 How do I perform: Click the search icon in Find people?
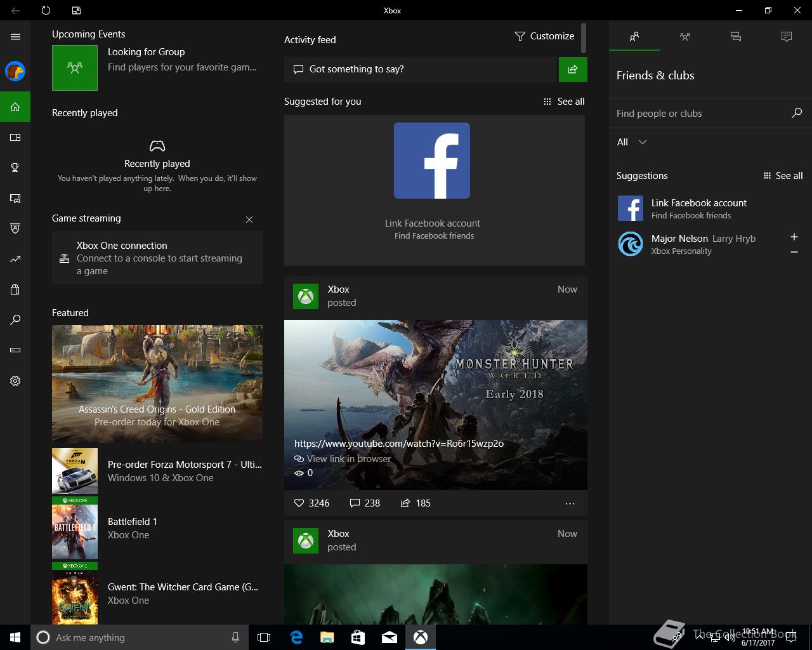click(x=797, y=113)
